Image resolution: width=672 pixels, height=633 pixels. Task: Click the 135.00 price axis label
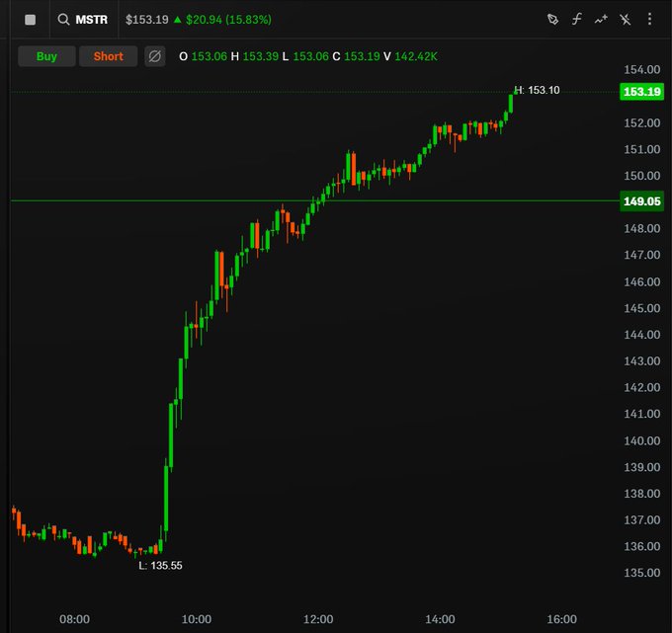tap(641, 573)
